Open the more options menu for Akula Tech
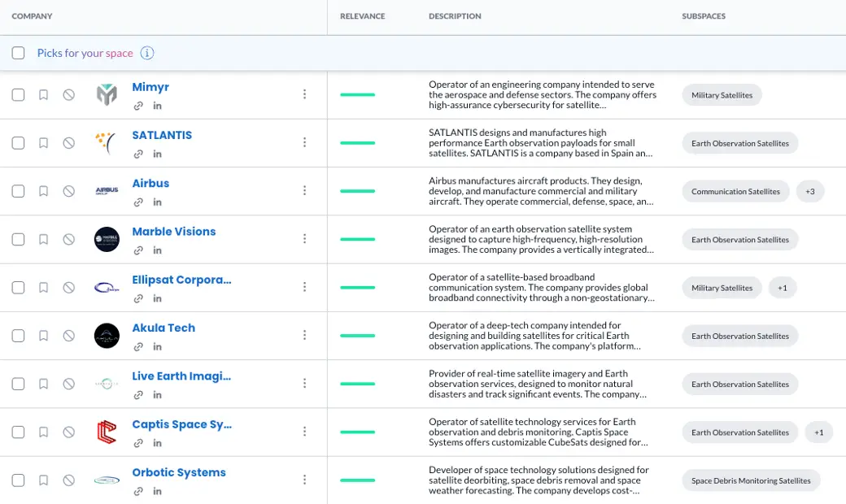 (x=304, y=336)
